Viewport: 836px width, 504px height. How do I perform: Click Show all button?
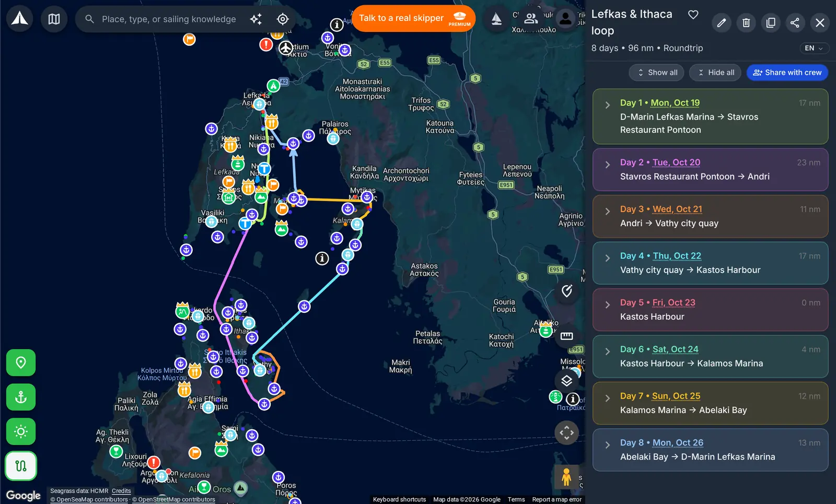pyautogui.click(x=657, y=73)
